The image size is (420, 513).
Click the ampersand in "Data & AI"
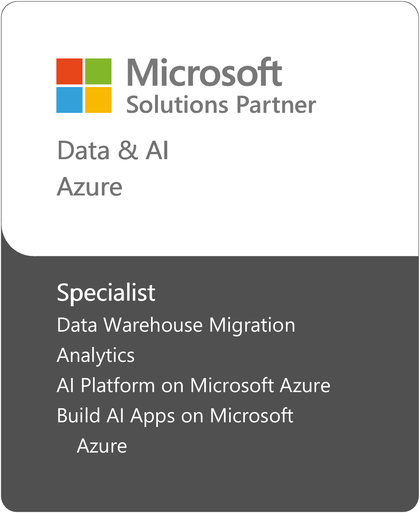[x=128, y=151]
